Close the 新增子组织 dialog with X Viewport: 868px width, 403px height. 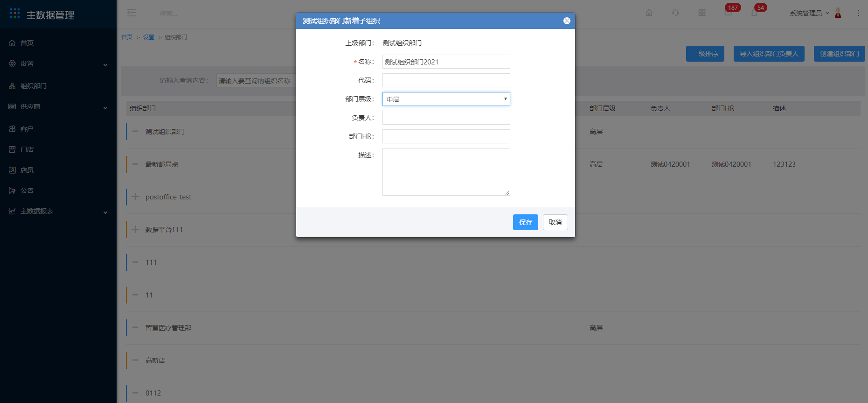567,21
